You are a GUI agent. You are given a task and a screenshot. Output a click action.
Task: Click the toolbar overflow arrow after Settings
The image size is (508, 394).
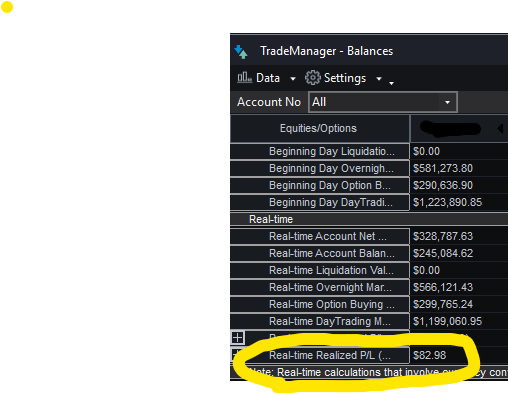coord(391,83)
